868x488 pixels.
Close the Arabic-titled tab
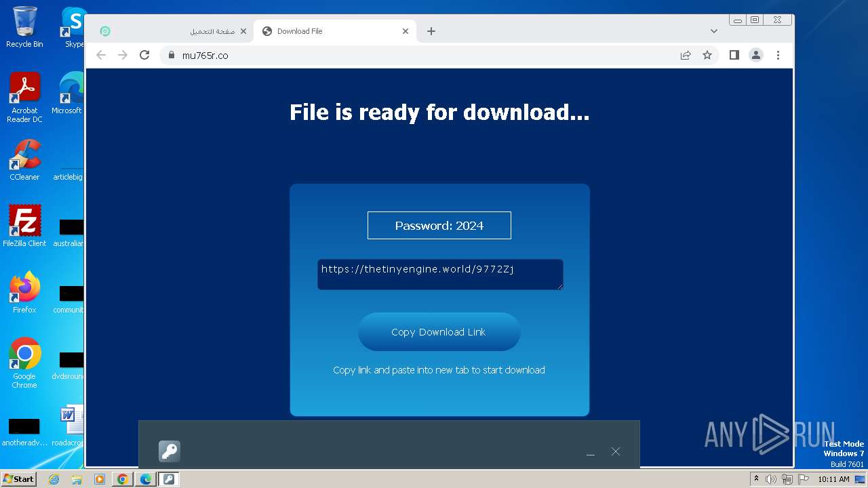click(x=243, y=31)
